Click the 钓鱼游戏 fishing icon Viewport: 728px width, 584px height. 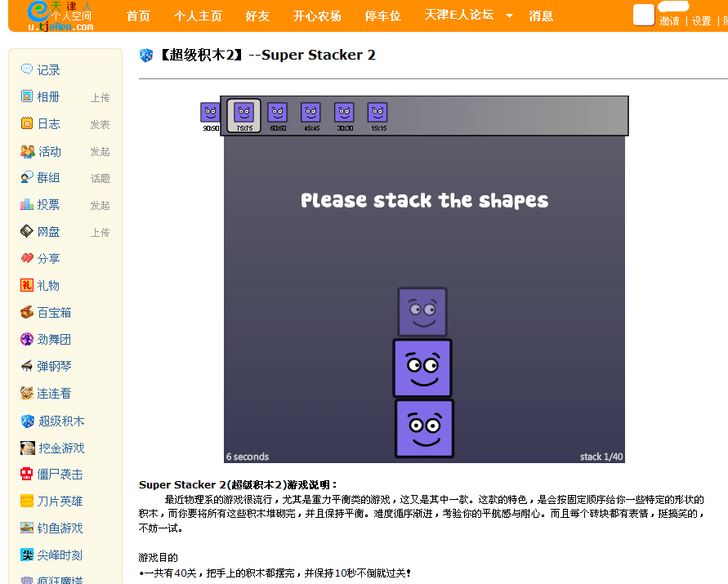click(x=27, y=528)
